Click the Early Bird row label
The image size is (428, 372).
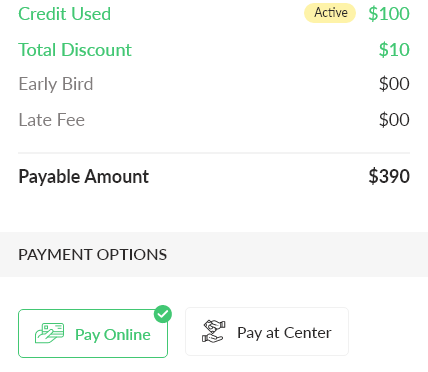(x=56, y=84)
